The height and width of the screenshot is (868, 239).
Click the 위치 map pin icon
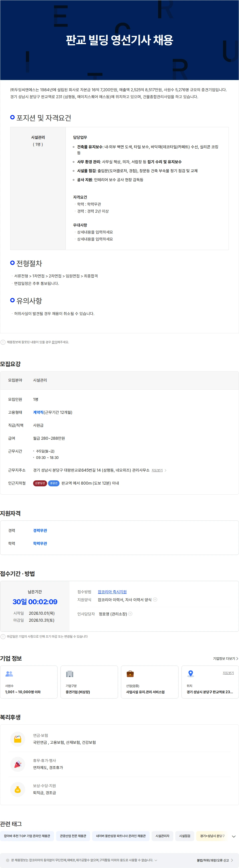(x=190, y=674)
